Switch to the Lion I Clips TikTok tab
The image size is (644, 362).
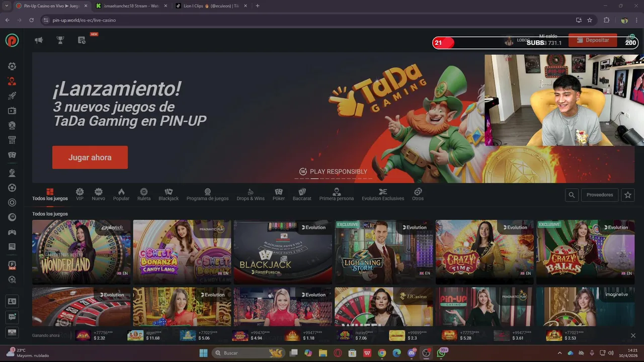coord(211,6)
